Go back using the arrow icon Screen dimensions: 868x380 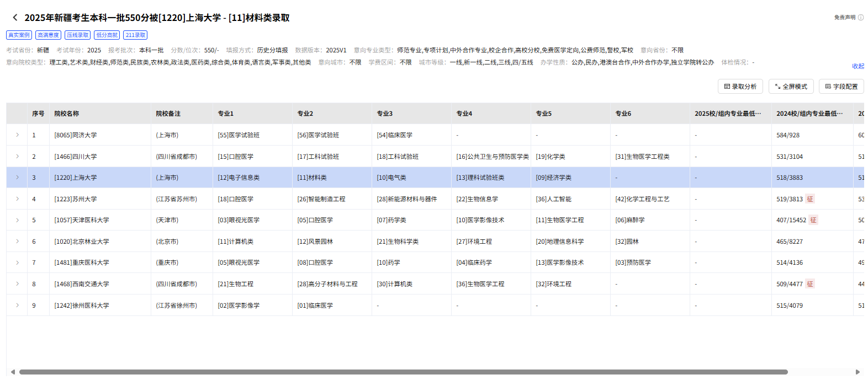pyautogui.click(x=15, y=18)
